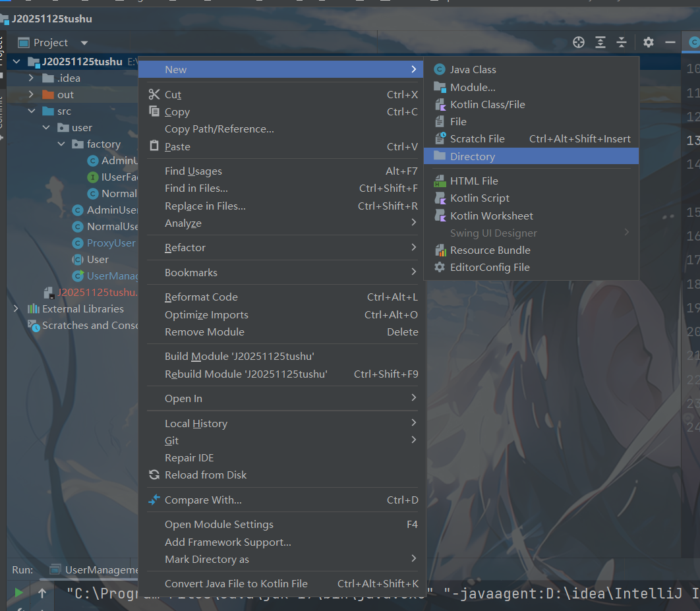
Task: Expand the out folder chevron
Action: click(x=31, y=94)
